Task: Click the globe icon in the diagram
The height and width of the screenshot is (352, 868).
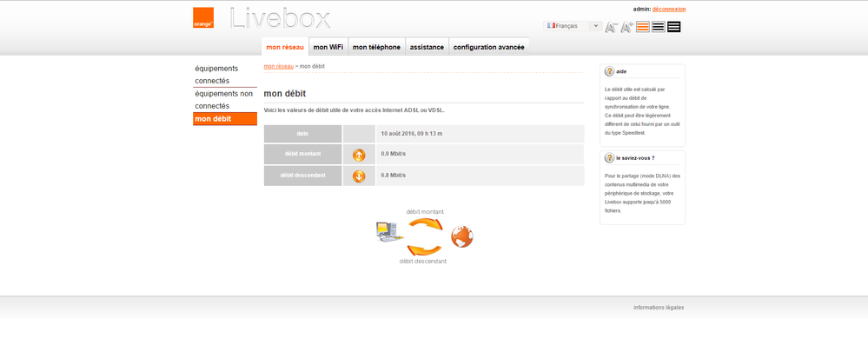Action: pos(461,236)
